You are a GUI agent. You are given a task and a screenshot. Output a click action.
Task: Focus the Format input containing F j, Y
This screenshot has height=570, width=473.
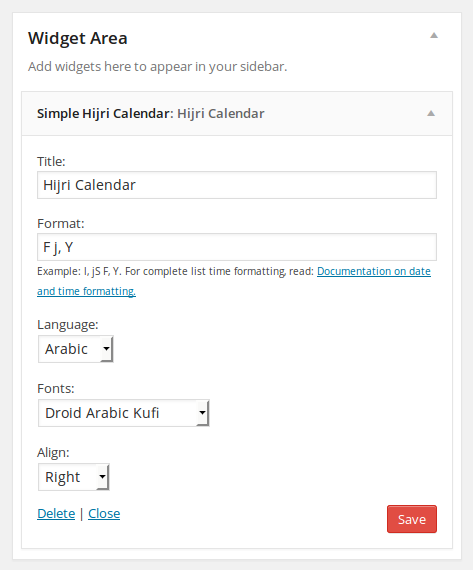[237, 247]
